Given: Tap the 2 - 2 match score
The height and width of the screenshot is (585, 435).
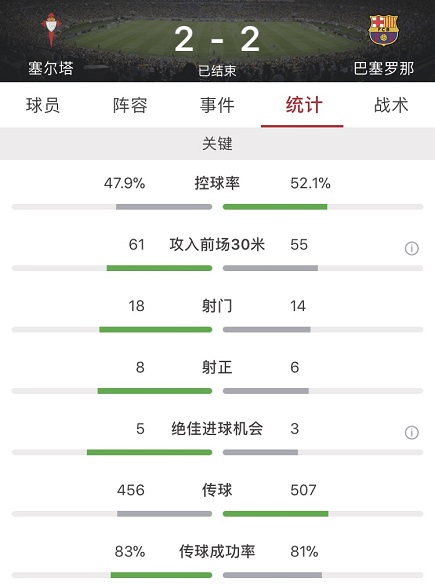Looking at the screenshot, I should pos(217,39).
